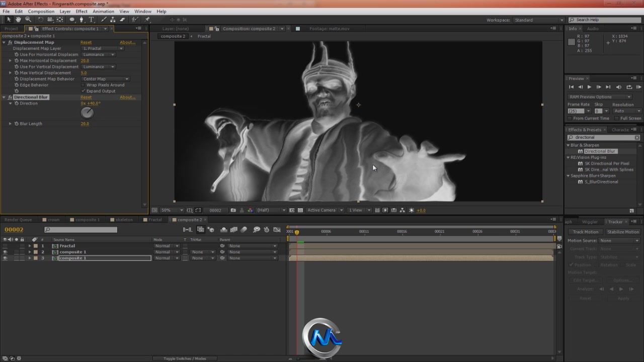644x362 pixels.
Task: Select the Clone Stamp tool
Action: (x=113, y=20)
